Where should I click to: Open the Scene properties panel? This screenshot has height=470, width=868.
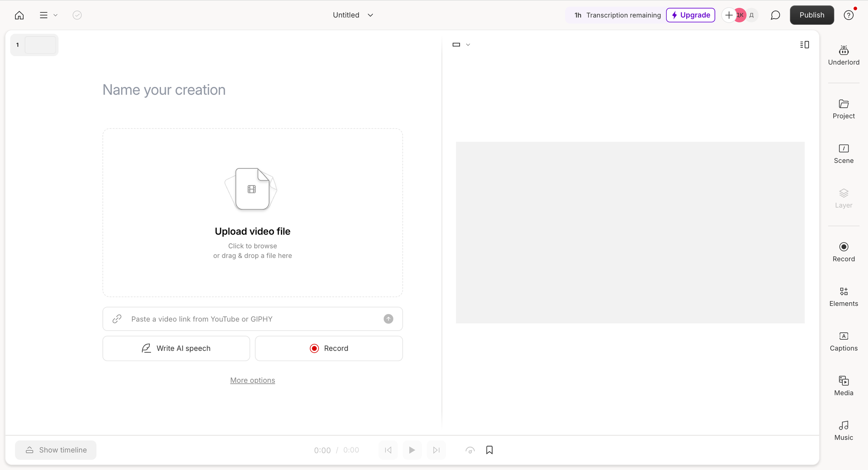tap(843, 154)
